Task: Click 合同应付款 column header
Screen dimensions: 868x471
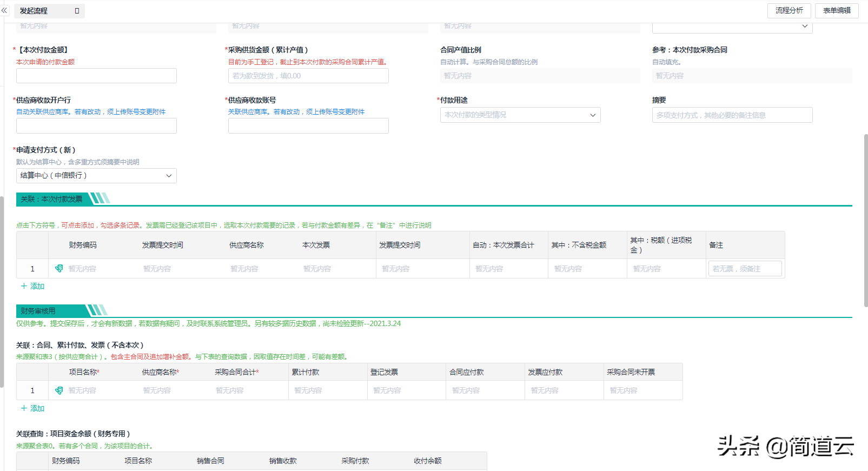Action: click(x=466, y=372)
